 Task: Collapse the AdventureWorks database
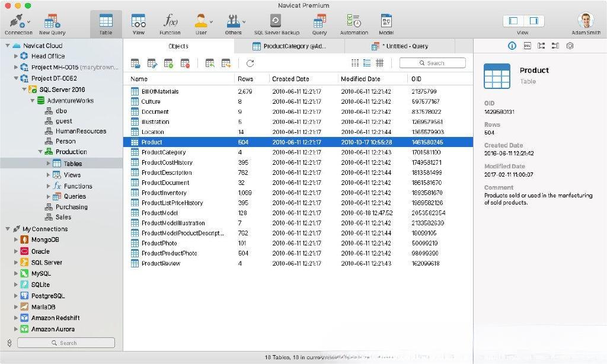(x=33, y=101)
